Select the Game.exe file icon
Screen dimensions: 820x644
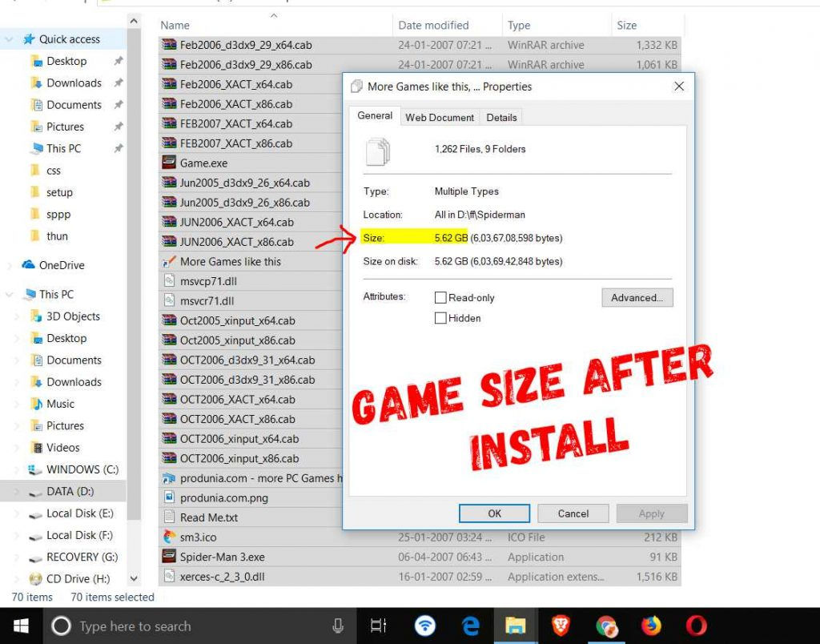(169, 163)
